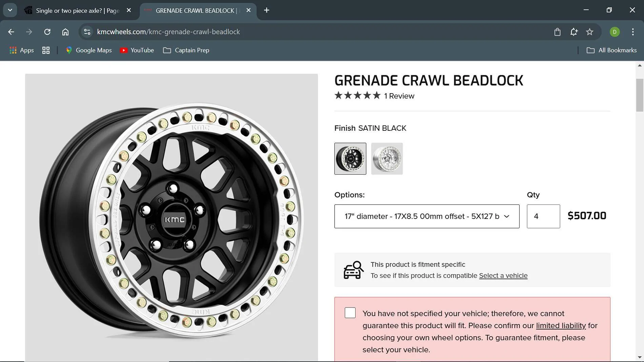Click the scrollbar up arrow
Viewport: 644px width, 362px height.
[640, 65]
